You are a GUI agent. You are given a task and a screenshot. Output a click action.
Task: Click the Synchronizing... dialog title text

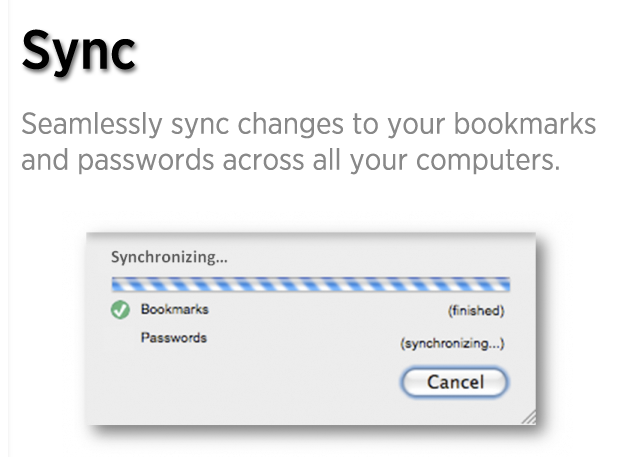click(169, 257)
